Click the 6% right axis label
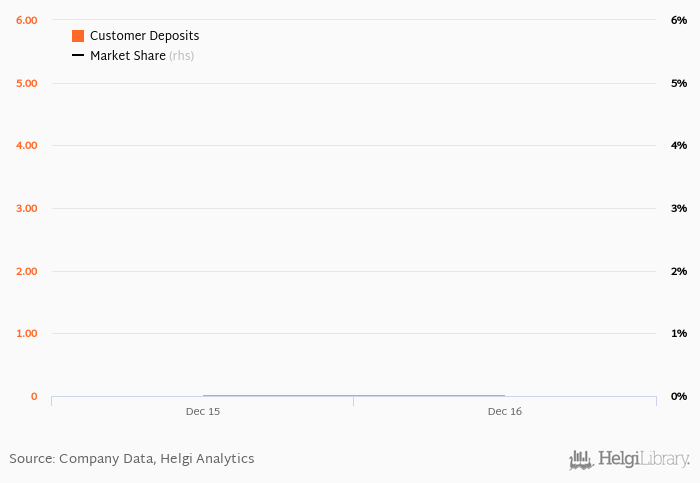The width and height of the screenshot is (700, 483). pyautogui.click(x=679, y=21)
